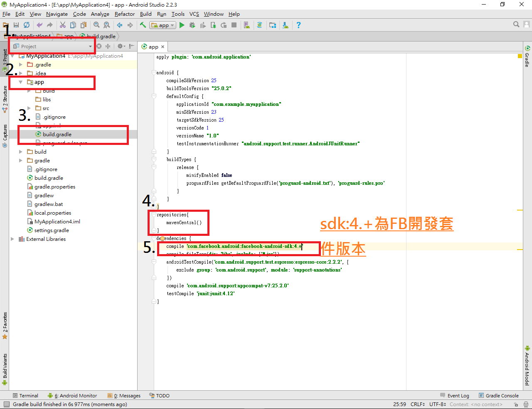Hide the Project tool window

tap(131, 46)
